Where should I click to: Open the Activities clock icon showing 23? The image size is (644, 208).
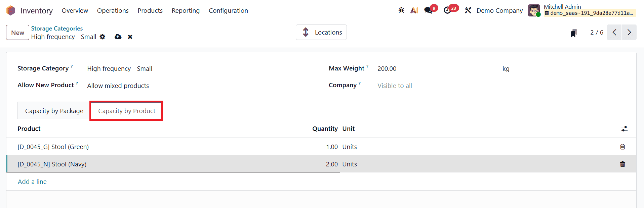448,10
